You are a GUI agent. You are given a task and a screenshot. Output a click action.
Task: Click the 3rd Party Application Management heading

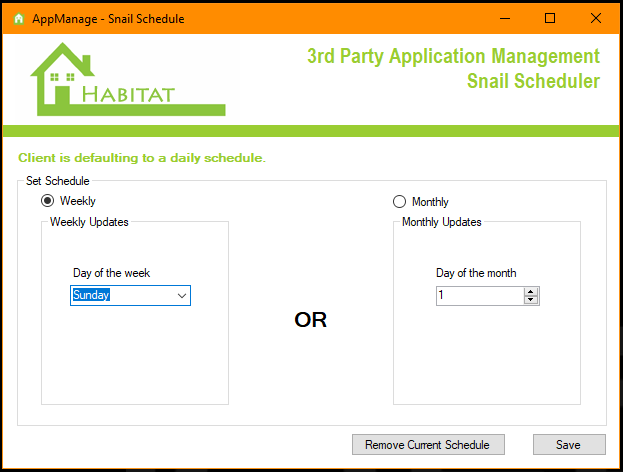tap(453, 56)
